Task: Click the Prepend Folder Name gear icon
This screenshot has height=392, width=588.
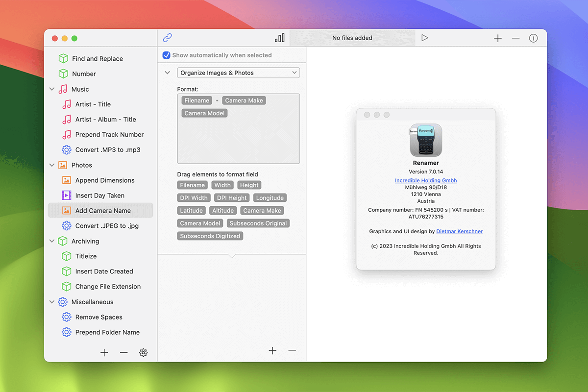Action: click(67, 332)
